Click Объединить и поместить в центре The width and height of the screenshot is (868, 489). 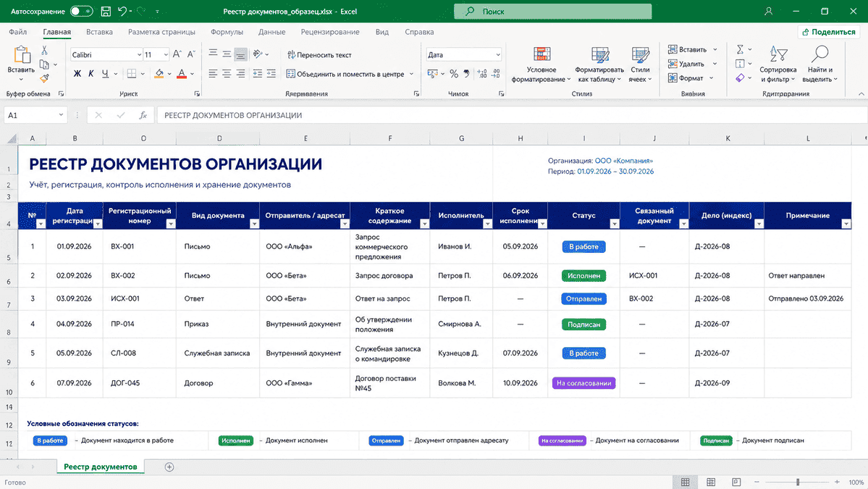(345, 74)
